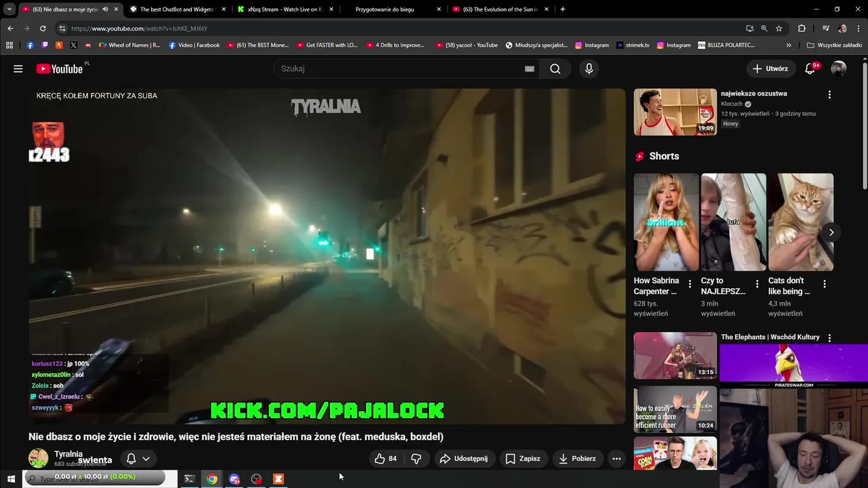Show more bookmarks with chevron overflow
This screenshot has width=868, height=488.
click(789, 45)
